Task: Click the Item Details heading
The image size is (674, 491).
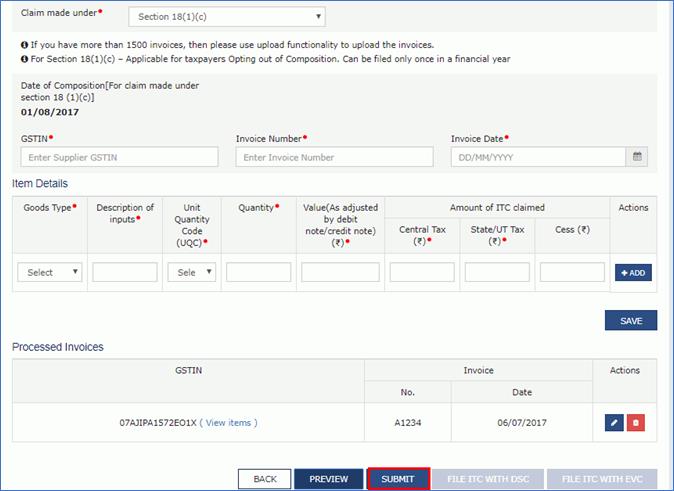Action: point(40,184)
